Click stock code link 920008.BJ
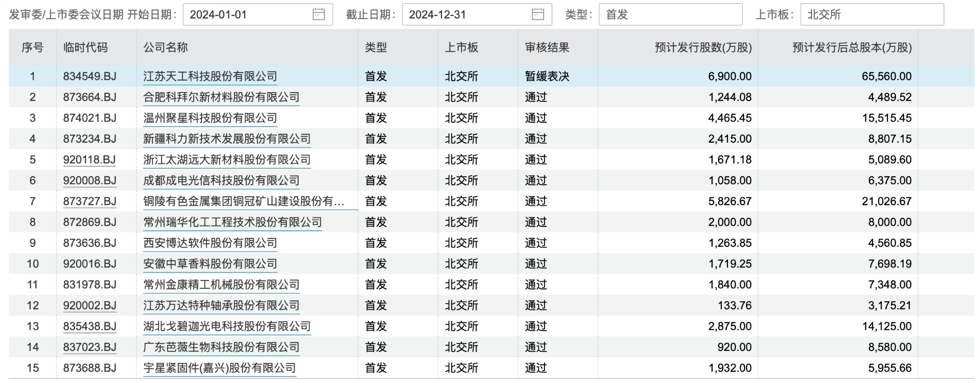980x383 pixels. [x=89, y=180]
